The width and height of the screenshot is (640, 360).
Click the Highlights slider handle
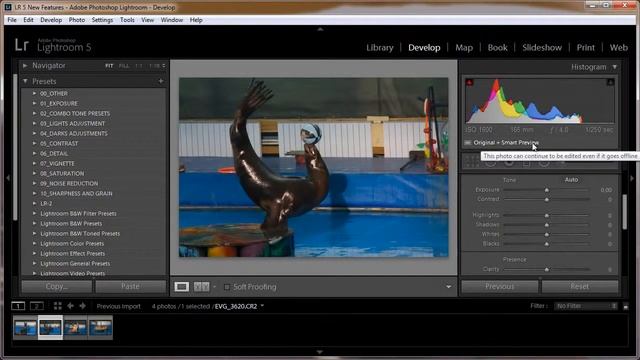point(547,216)
